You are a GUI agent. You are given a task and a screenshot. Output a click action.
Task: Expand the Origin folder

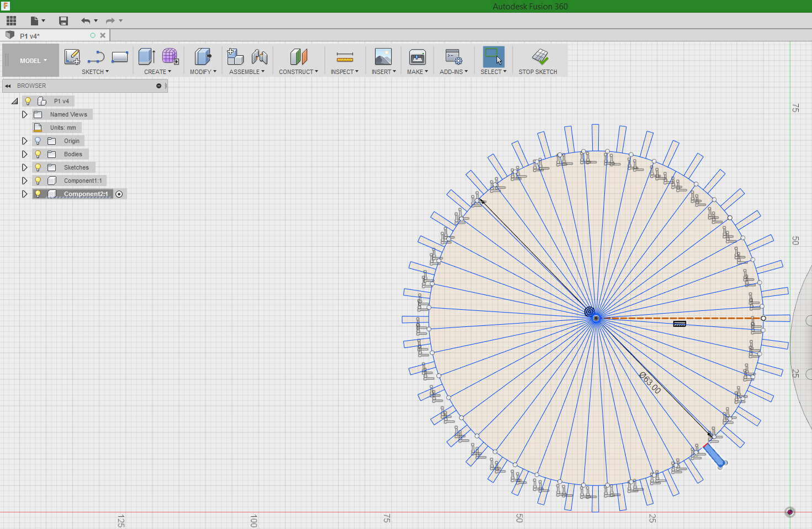[x=24, y=141]
